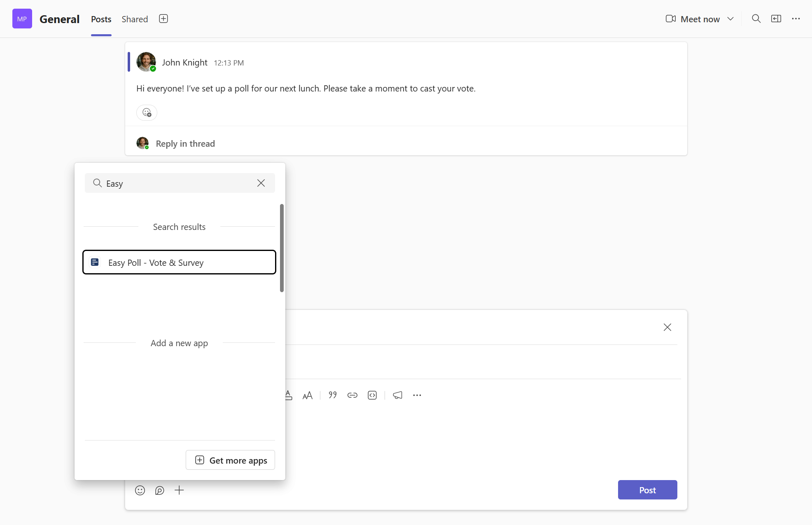The width and height of the screenshot is (812, 525).
Task: Open the channel search icon
Action: (756, 19)
